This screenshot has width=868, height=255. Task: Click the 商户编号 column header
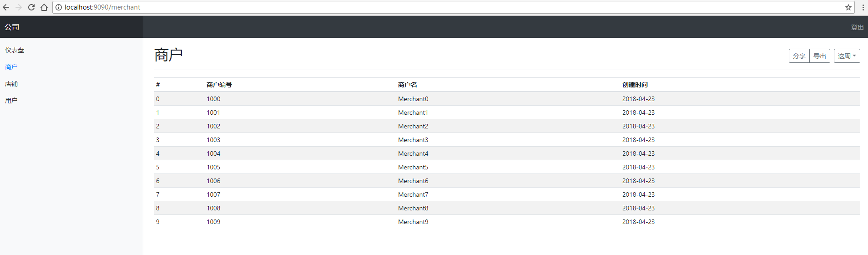(x=219, y=85)
